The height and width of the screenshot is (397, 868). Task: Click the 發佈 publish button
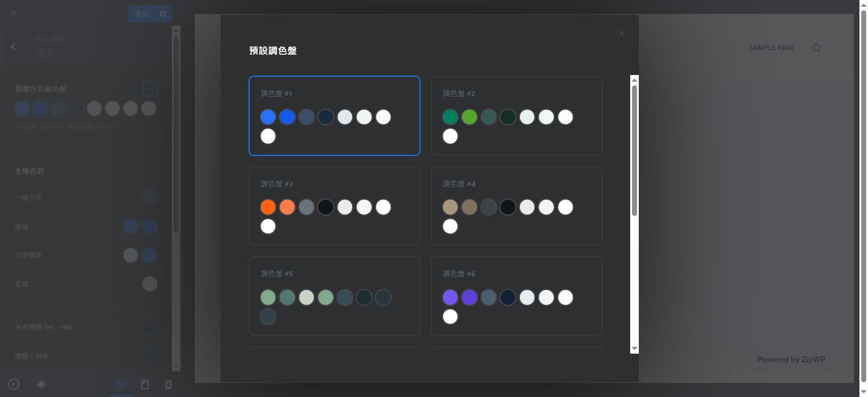click(142, 14)
